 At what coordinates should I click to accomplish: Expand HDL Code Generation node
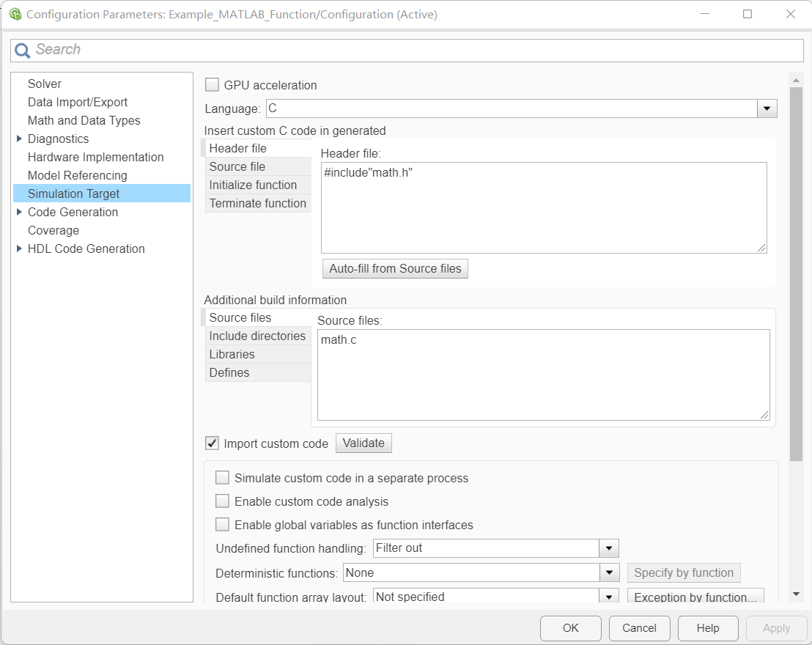pos(19,248)
